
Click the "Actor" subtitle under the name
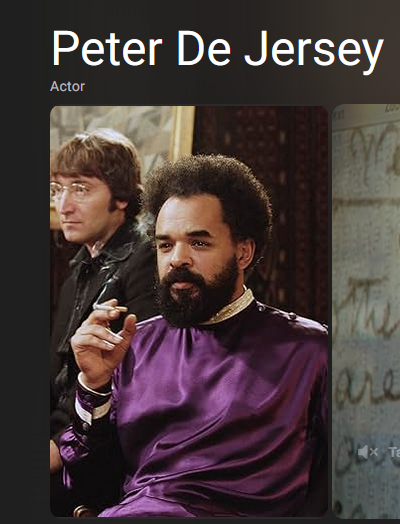coord(67,87)
